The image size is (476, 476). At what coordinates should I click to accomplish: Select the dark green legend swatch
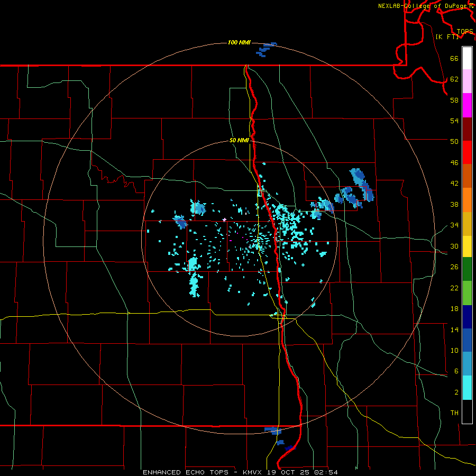(467, 269)
